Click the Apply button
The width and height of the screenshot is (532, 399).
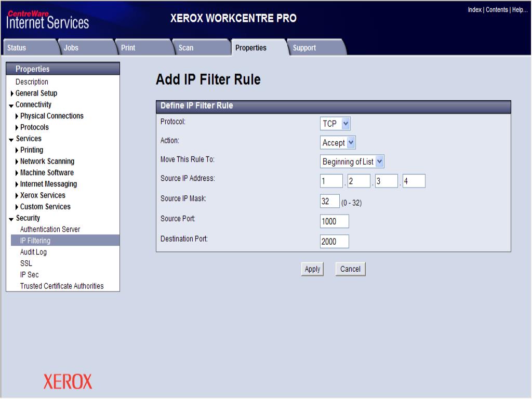click(x=312, y=269)
